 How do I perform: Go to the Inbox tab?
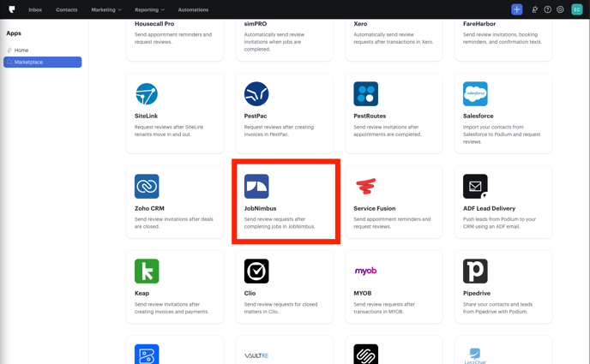click(x=35, y=9)
